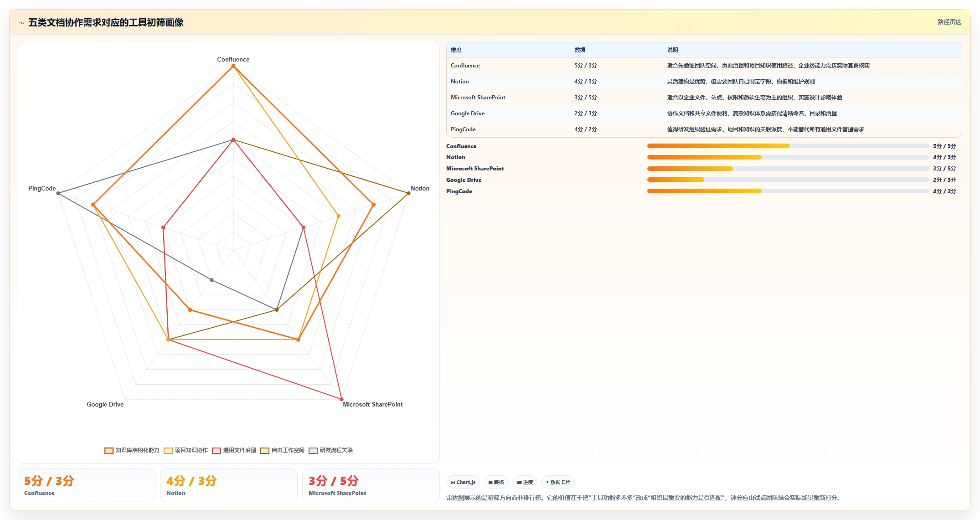
Task: Click the PingCode progress bar
Action: click(x=788, y=191)
